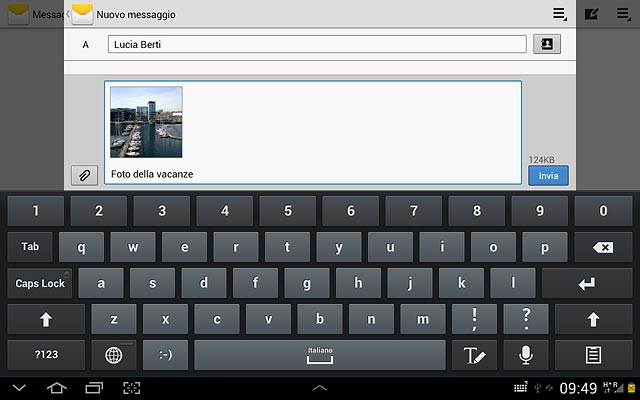Tap the backspace delete key
The image size is (640, 400).
pos(603,247)
